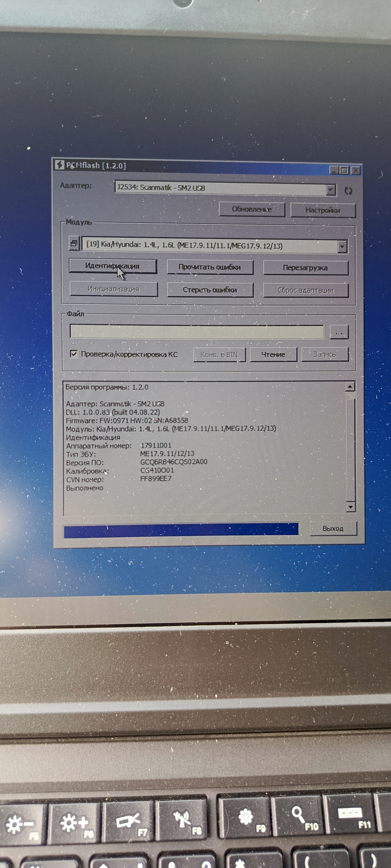Image resolution: width=391 pixels, height=868 pixels.
Task: Click the file path input field
Action: coord(196,332)
